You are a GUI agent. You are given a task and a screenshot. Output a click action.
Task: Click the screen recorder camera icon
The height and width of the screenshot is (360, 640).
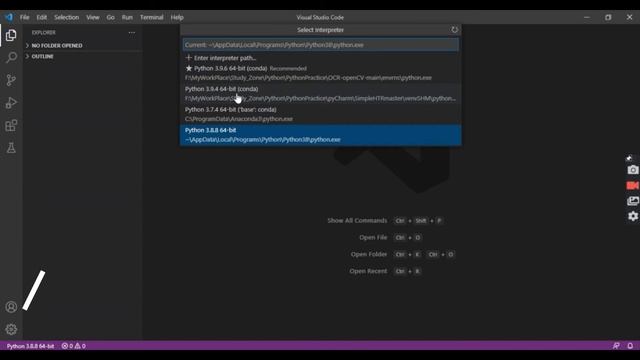[x=633, y=169]
